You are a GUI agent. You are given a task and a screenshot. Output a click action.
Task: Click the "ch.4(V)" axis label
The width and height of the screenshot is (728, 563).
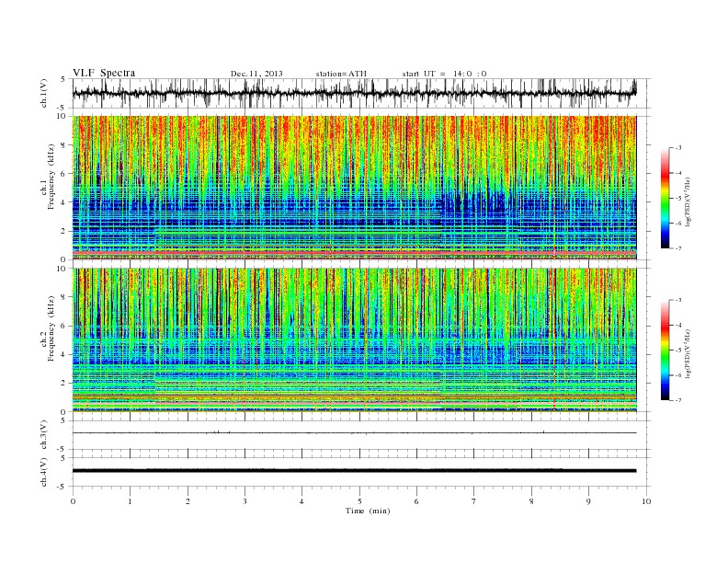pyautogui.click(x=43, y=472)
